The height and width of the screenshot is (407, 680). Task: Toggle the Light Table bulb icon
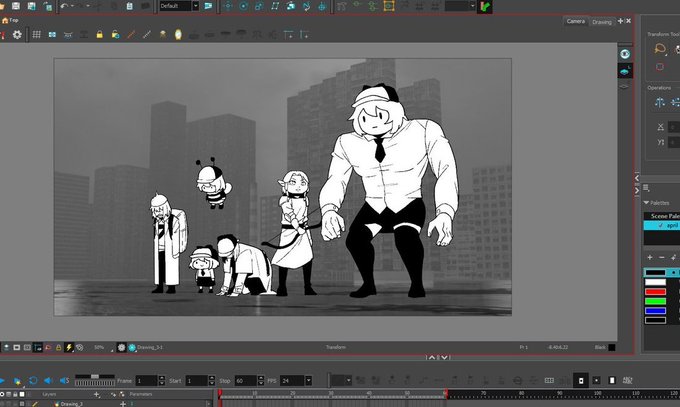162,34
